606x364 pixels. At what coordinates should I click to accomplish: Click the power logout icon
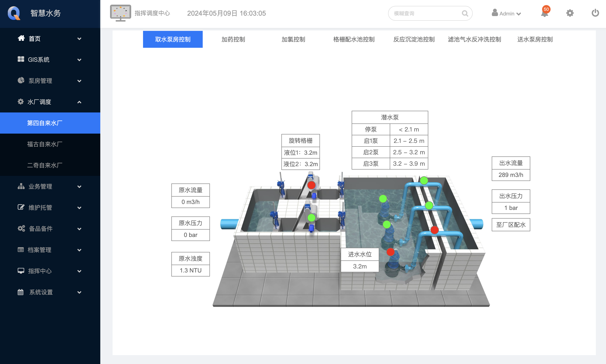pos(595,13)
